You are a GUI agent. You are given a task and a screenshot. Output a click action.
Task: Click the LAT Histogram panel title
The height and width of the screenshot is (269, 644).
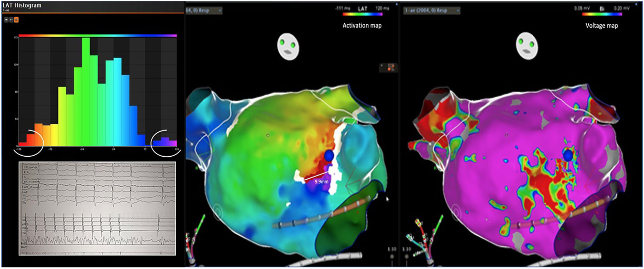pyautogui.click(x=22, y=5)
